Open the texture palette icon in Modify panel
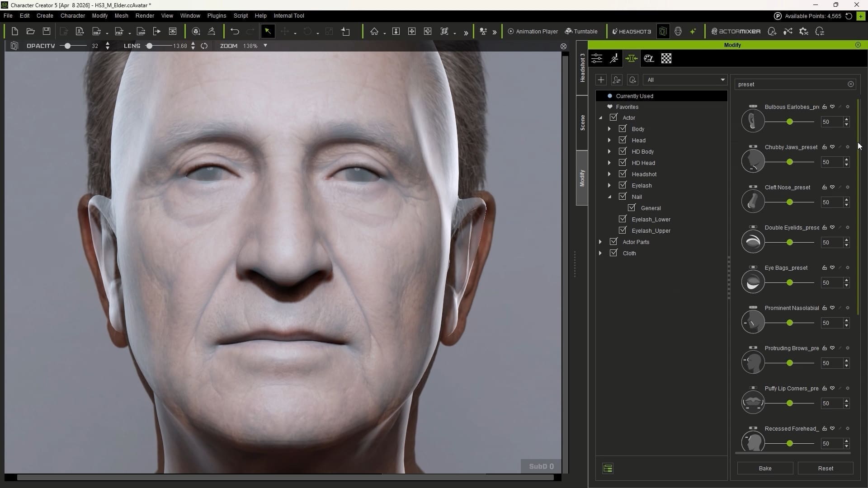The height and width of the screenshot is (488, 868). point(649,58)
